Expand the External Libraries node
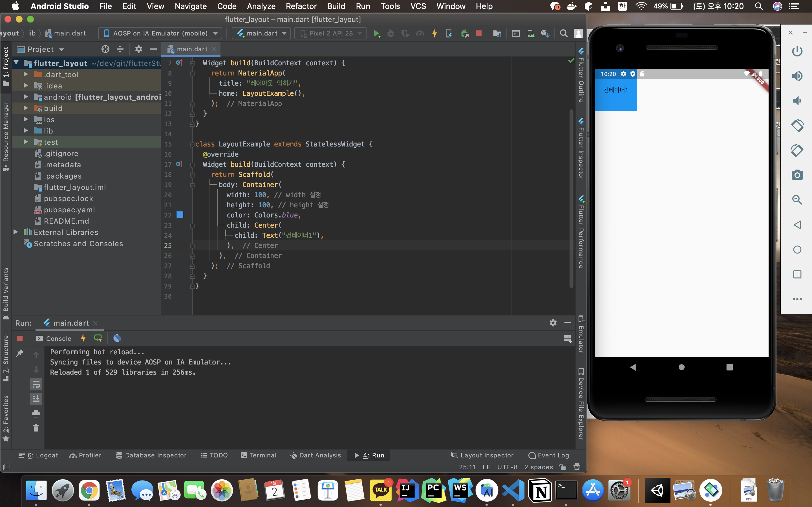 [x=16, y=232]
